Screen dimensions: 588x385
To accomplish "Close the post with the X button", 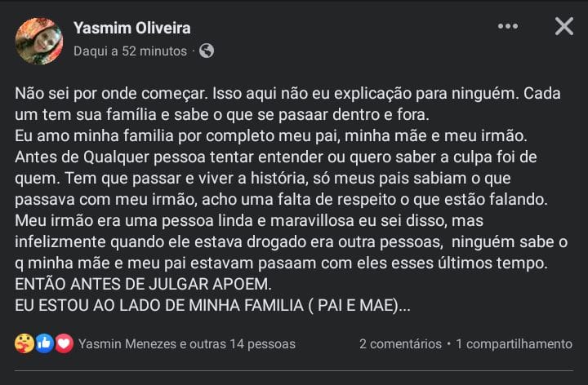I will coord(563,27).
